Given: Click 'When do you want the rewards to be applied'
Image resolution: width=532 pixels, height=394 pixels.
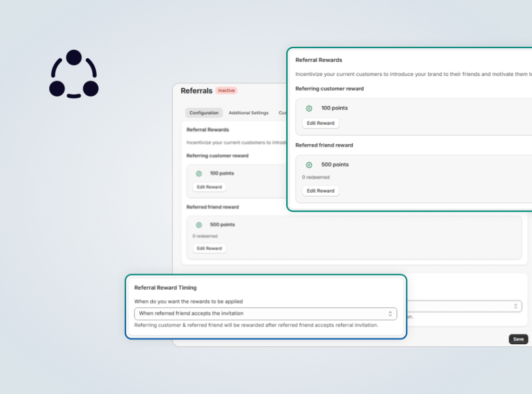Looking at the screenshot, I should [189, 302].
